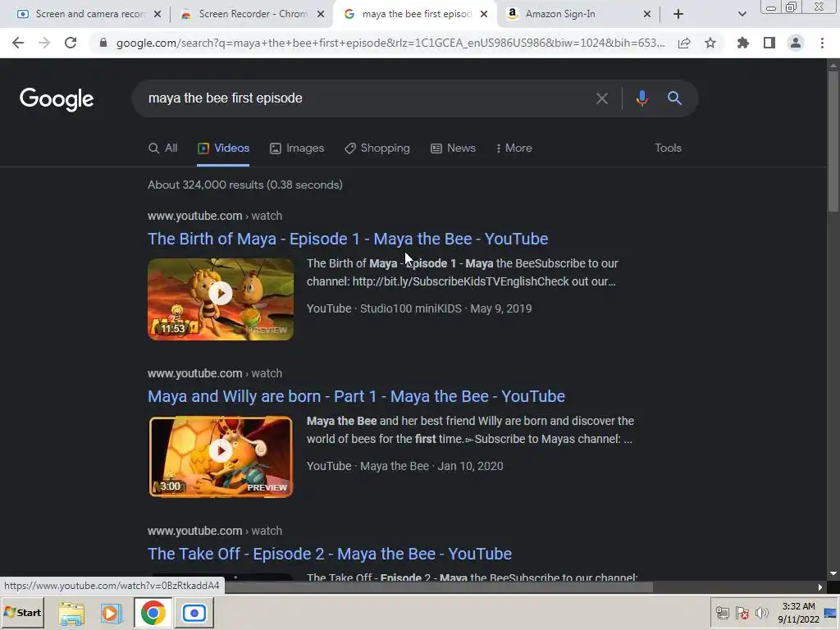Open the search Tools options
Image resolution: width=840 pixels, height=630 pixels.
pyautogui.click(x=668, y=148)
